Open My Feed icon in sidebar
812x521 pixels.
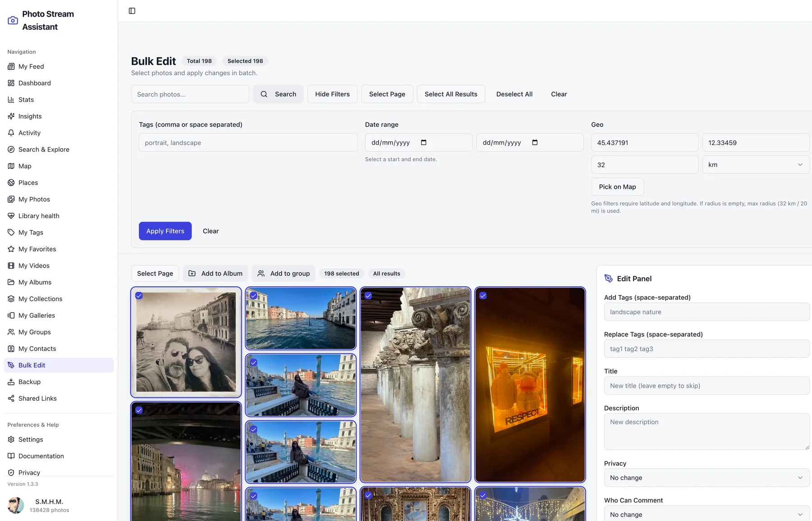11,66
